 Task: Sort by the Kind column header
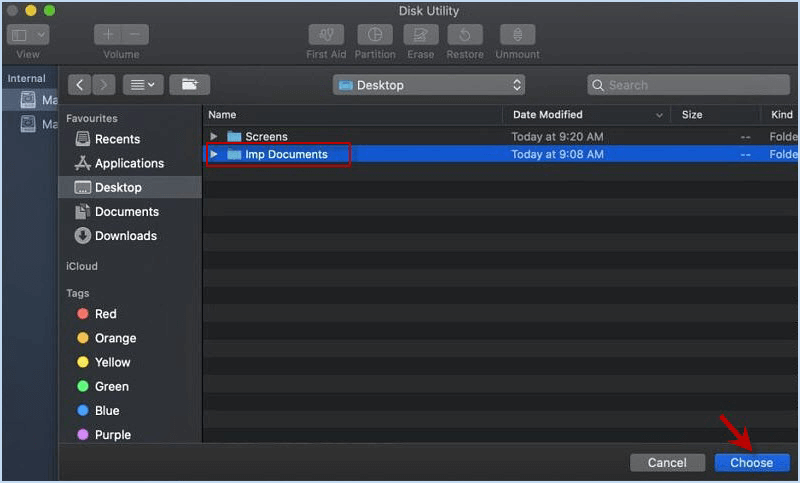coord(781,115)
